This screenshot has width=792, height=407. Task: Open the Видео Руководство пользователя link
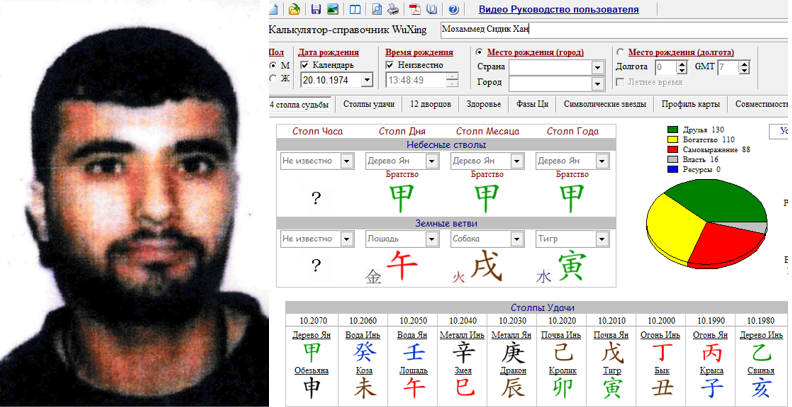(x=559, y=9)
